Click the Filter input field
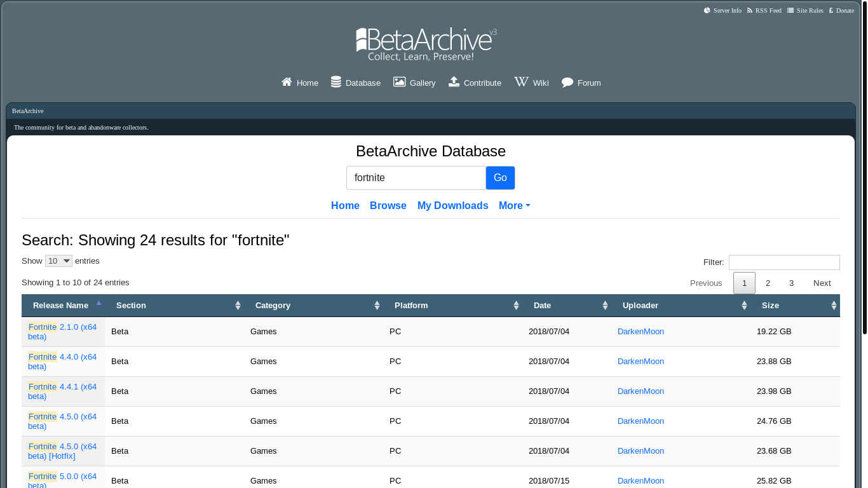868x488 pixels. (x=784, y=262)
